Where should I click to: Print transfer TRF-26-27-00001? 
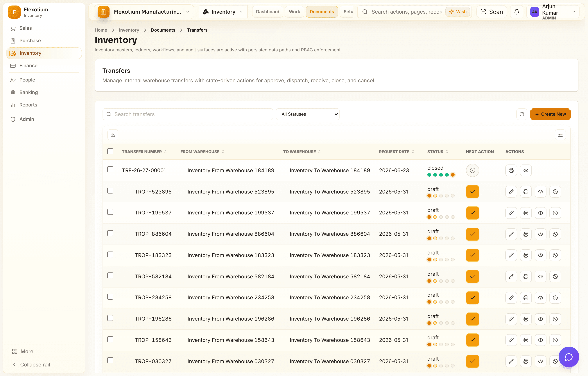(511, 170)
